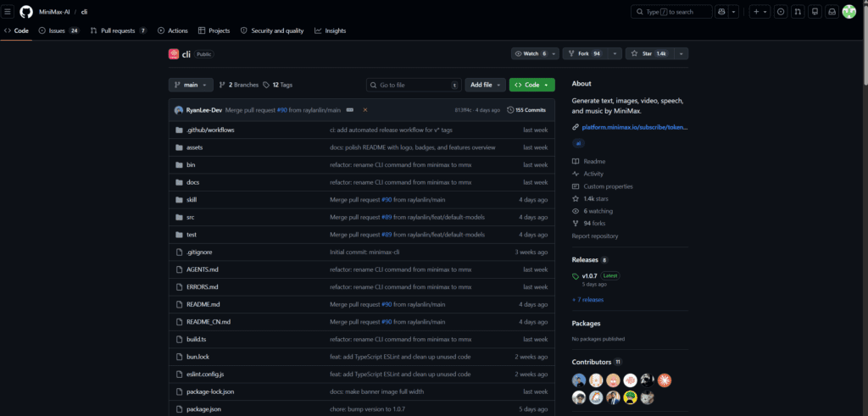Viewport: 868px width, 416px height.
Task: Switch to the Pull requests tab
Action: click(119, 31)
